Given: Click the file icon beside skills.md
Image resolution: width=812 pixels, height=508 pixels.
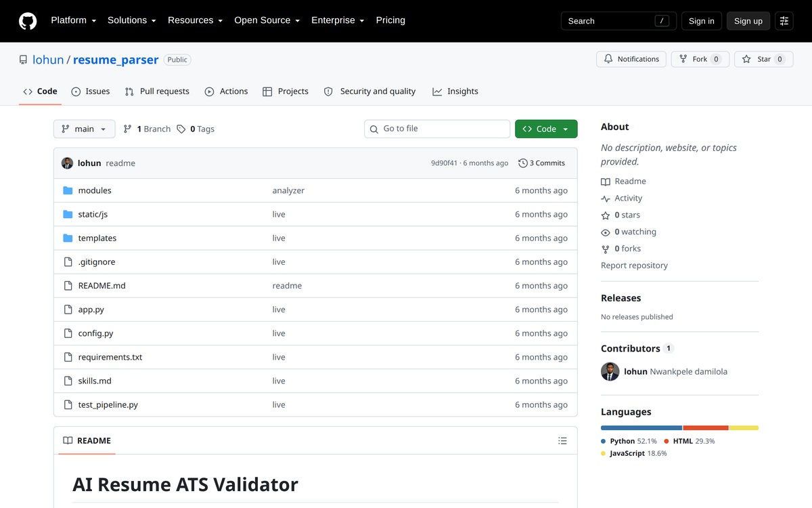Looking at the screenshot, I should pos(68,381).
